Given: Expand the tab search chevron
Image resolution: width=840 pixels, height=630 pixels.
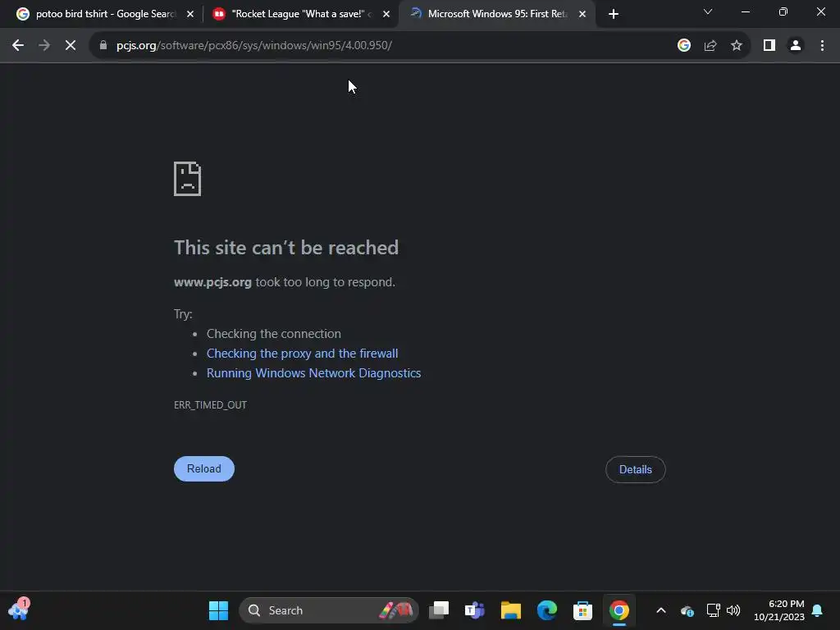Looking at the screenshot, I should 708,11.
